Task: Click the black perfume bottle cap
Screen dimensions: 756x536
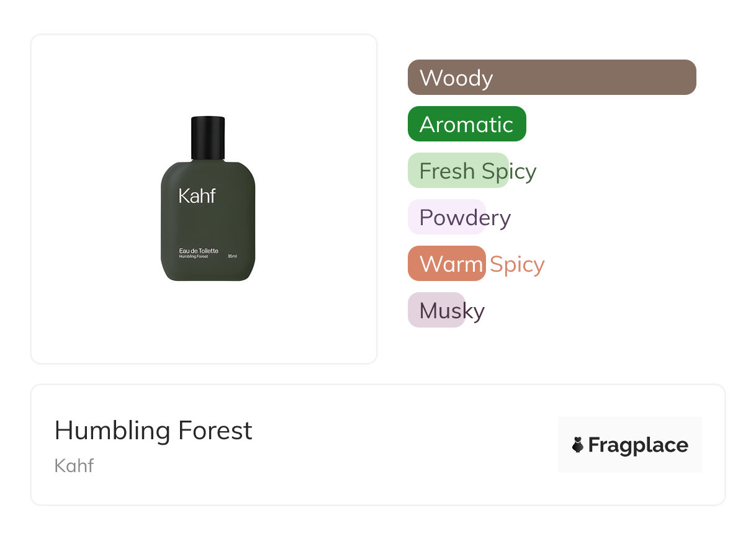Action: point(208,138)
